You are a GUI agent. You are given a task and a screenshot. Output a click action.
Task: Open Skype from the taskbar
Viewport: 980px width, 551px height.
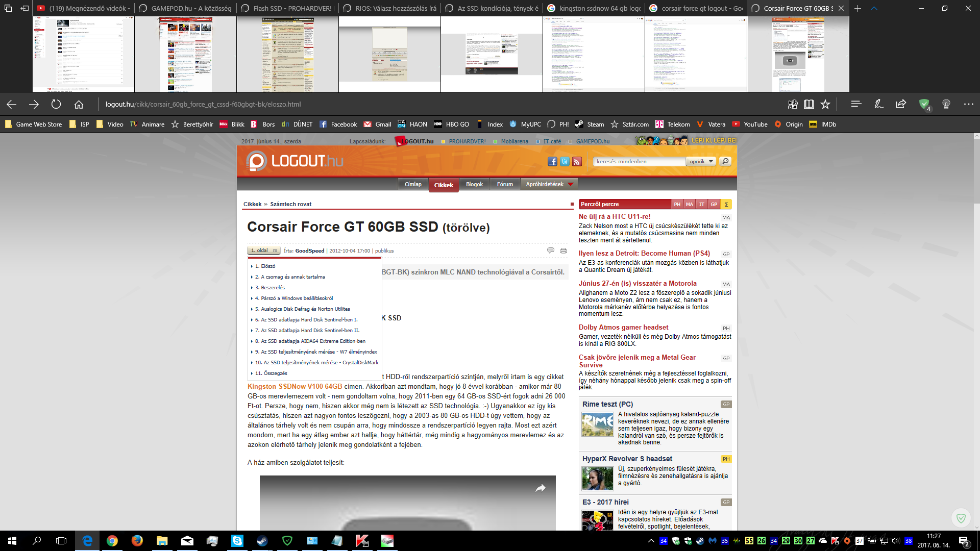click(237, 541)
